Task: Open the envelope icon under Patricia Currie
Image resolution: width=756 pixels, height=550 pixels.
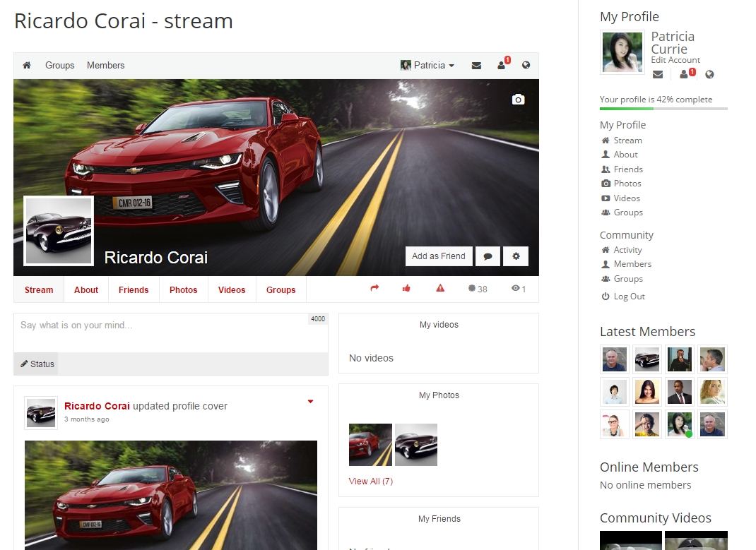Action: click(x=658, y=74)
